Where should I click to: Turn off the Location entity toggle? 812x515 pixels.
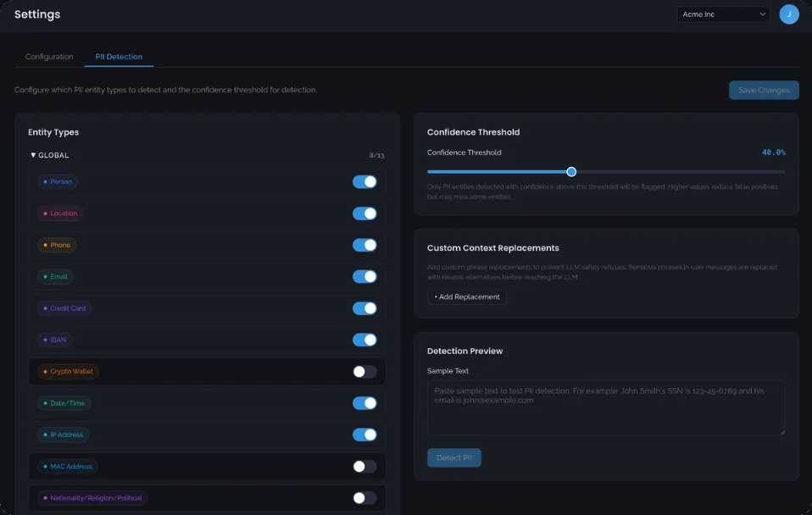tap(364, 213)
